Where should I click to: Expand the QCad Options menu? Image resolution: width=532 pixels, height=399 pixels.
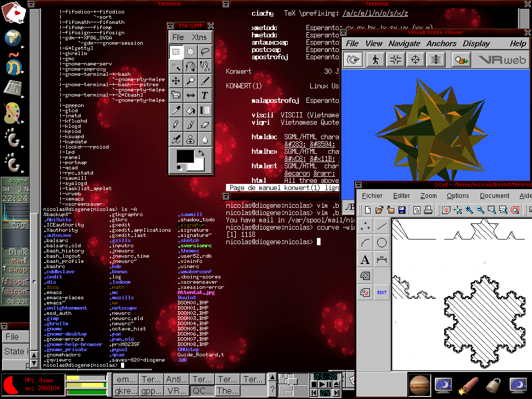[x=458, y=196]
